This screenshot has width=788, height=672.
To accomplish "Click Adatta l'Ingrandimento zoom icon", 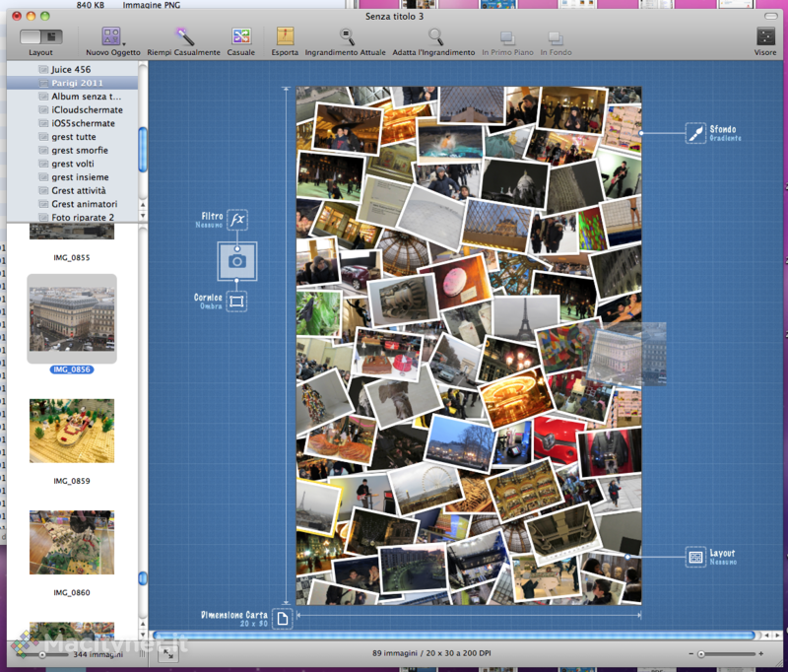I will tap(433, 37).
